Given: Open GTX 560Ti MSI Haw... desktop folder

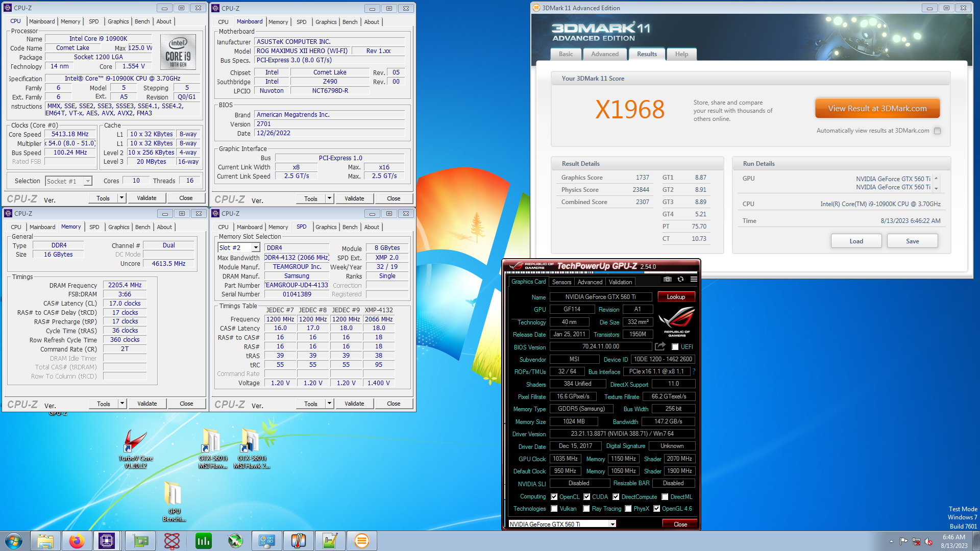Looking at the screenshot, I should (x=212, y=449).
